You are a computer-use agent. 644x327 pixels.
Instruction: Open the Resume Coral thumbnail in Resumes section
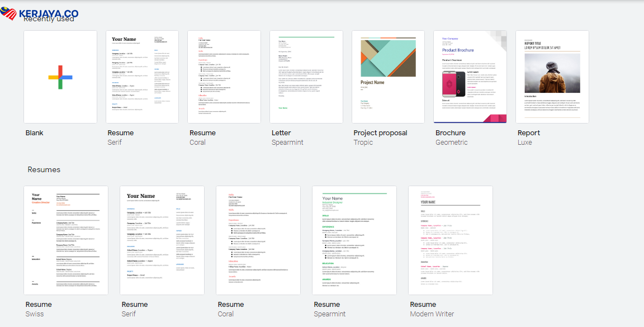258,240
